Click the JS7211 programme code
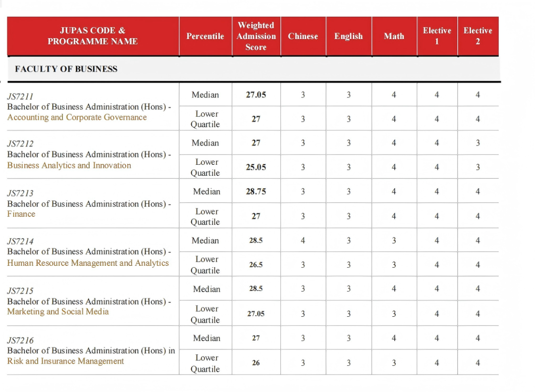Viewport: 535px width, 392px height. [20, 97]
